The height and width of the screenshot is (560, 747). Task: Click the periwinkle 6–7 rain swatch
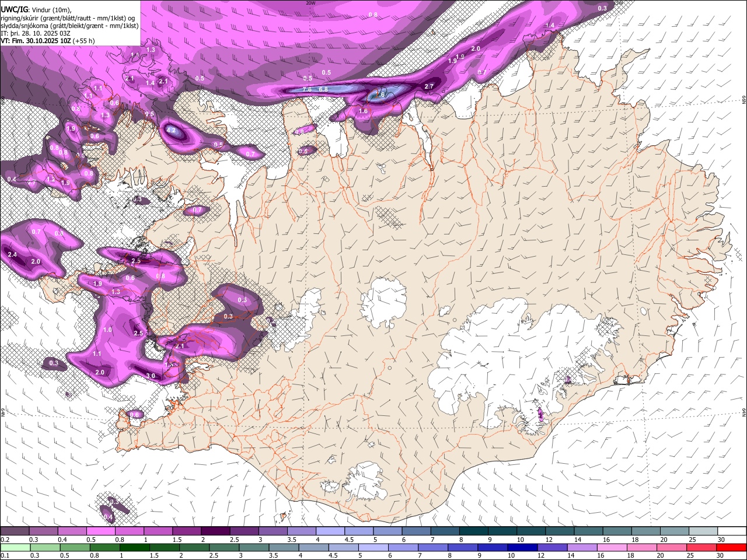pyautogui.click(x=404, y=548)
